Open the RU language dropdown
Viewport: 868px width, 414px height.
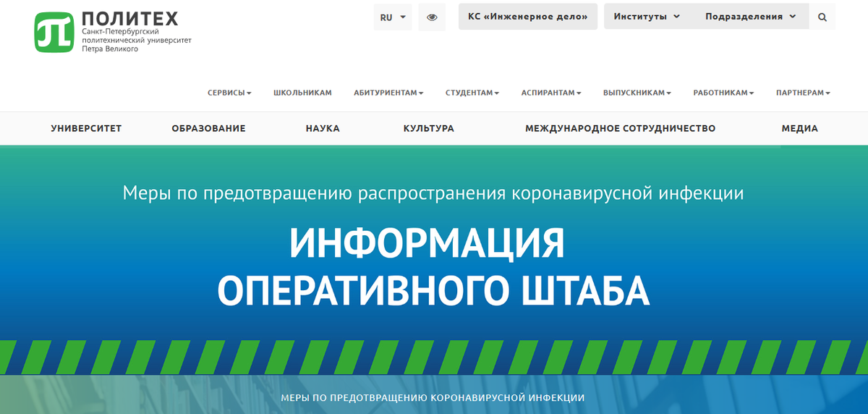tap(393, 17)
